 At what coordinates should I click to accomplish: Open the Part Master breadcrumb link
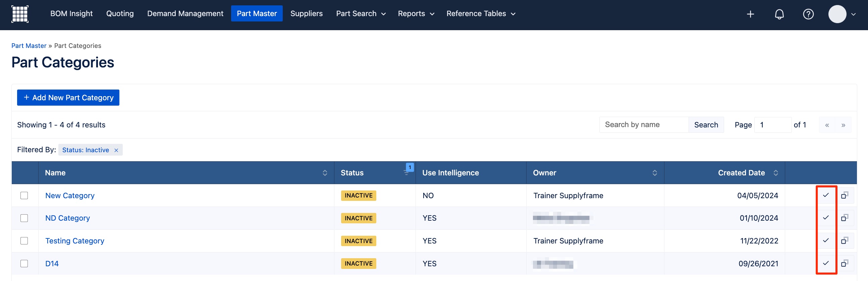[29, 46]
